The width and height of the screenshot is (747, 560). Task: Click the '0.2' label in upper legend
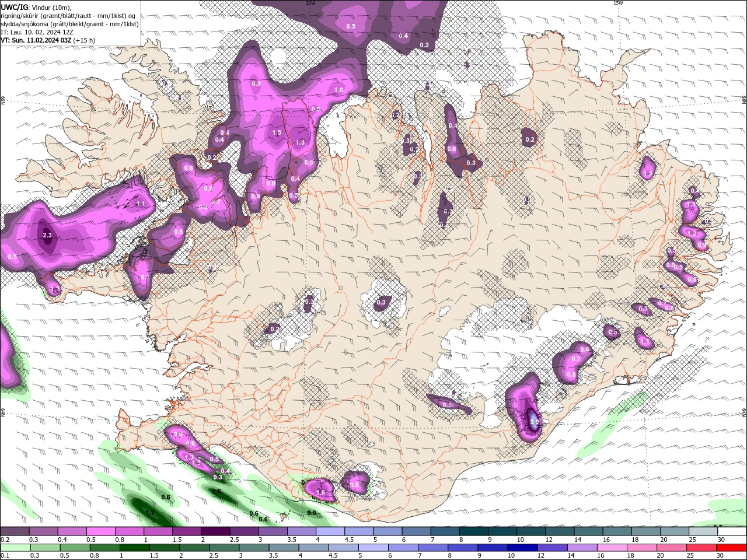(x=5, y=540)
